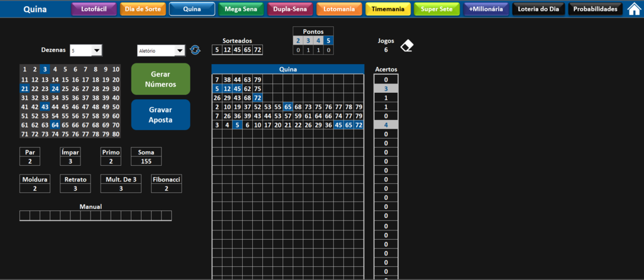Select number 50 in the number grid
The width and height of the screenshot is (644, 280).
pyautogui.click(x=116, y=107)
